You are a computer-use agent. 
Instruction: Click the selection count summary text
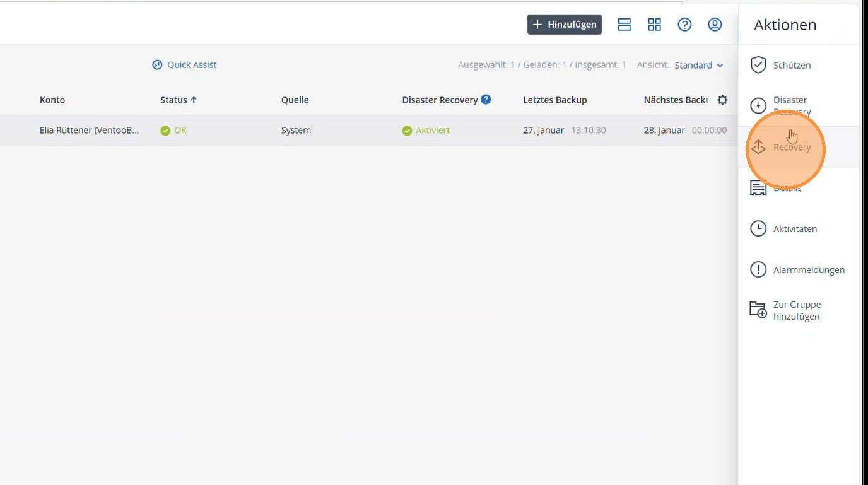tap(542, 65)
